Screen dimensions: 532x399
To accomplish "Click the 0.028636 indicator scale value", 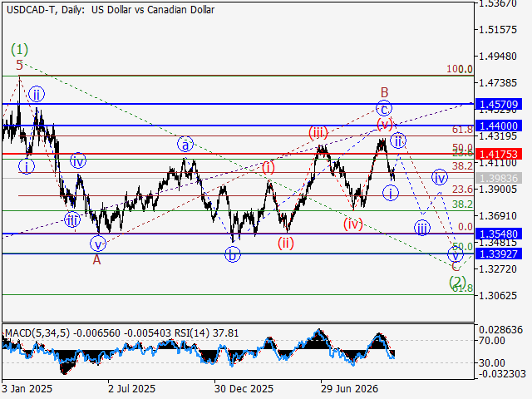I will pyautogui.click(x=500, y=330).
